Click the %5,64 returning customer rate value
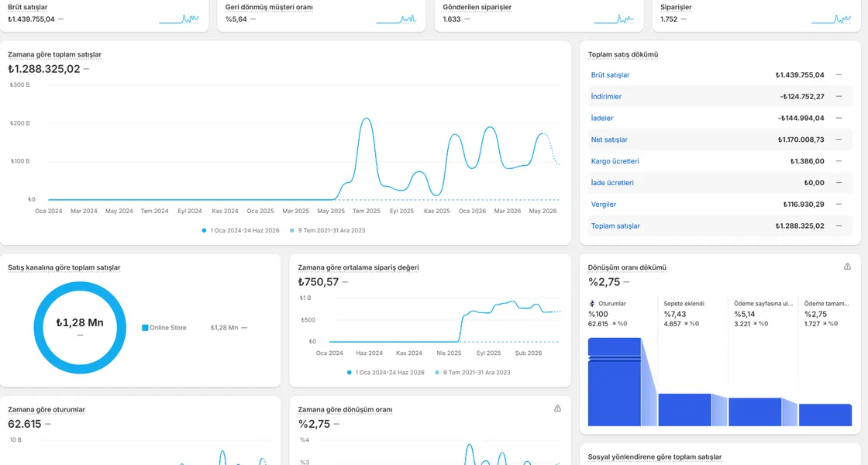This screenshot has width=868, height=465. click(x=236, y=19)
